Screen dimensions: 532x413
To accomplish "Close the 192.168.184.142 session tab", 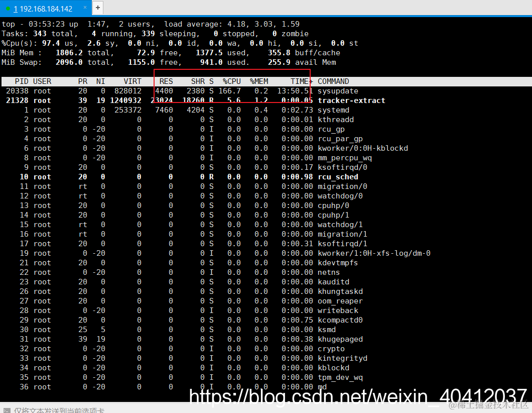I will 85,8.
